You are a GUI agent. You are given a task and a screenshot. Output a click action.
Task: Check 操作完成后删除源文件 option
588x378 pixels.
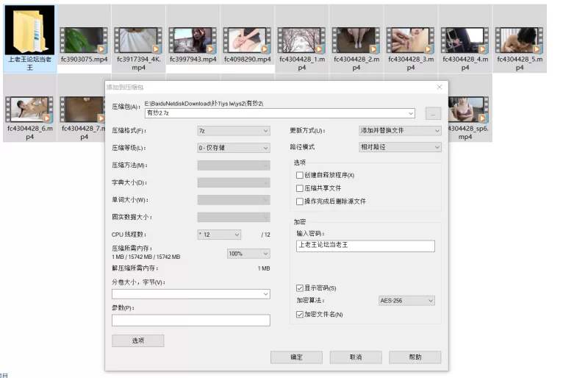[299, 201]
